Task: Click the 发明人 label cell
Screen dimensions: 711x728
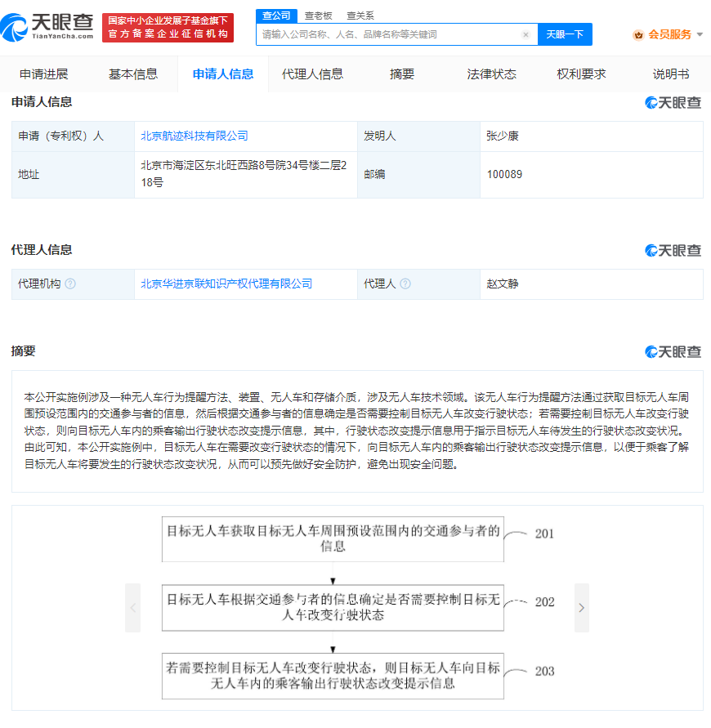Action: tap(418, 136)
